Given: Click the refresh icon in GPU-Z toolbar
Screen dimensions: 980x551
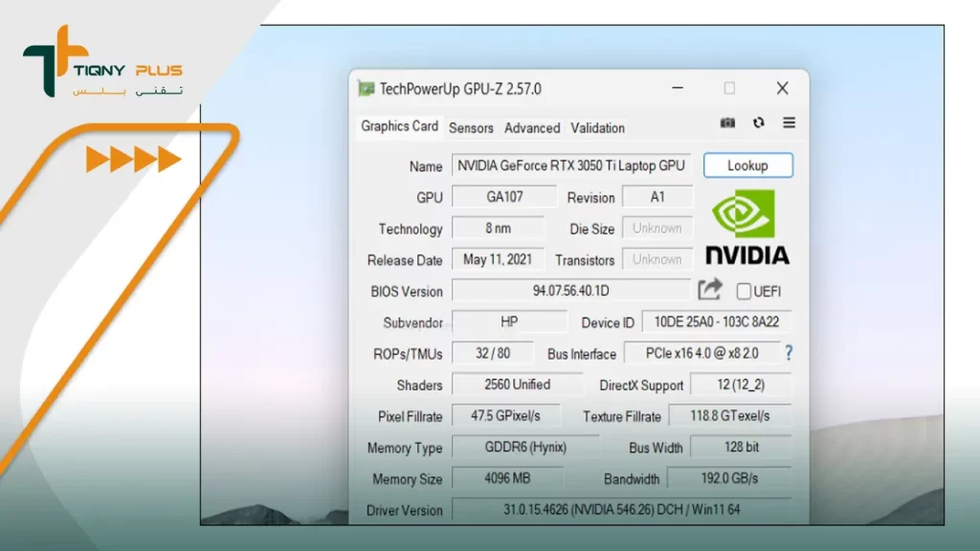Looking at the screenshot, I should click(x=758, y=123).
